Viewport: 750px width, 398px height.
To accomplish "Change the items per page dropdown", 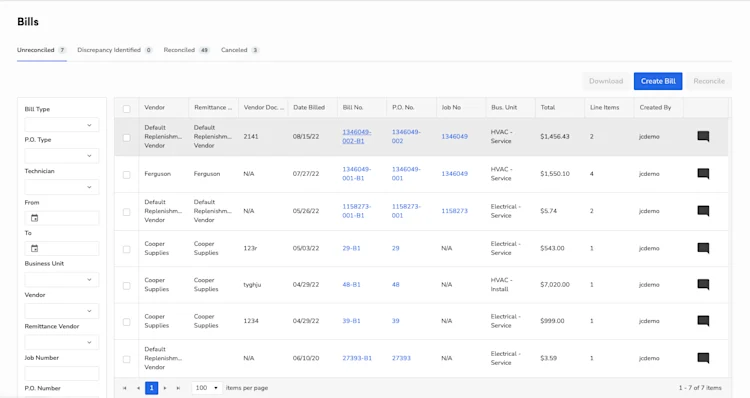I will [207, 388].
